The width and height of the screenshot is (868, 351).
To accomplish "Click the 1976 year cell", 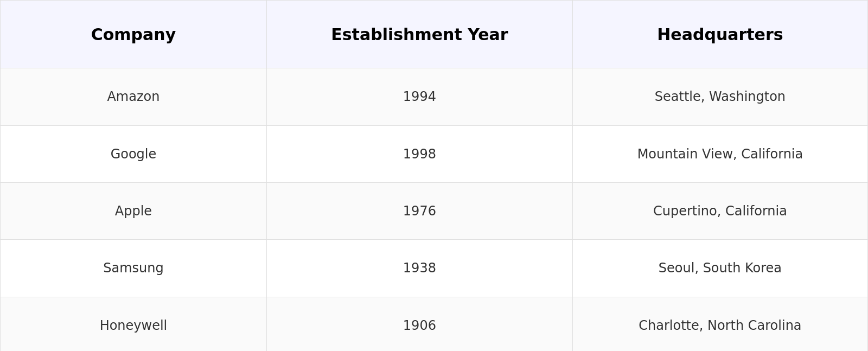I will pyautogui.click(x=419, y=211).
